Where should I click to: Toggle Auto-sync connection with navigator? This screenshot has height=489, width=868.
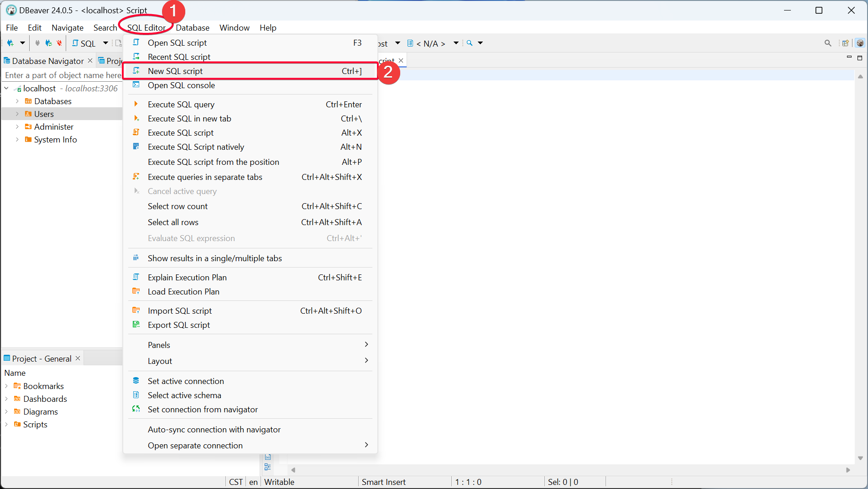pos(250,429)
